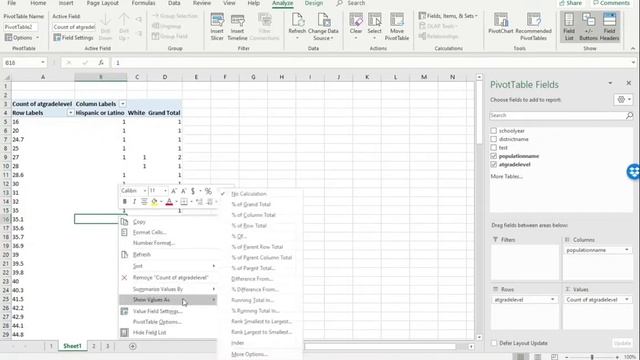Click the fields Search input box
Screen dimensions: 640x360
[557, 116]
